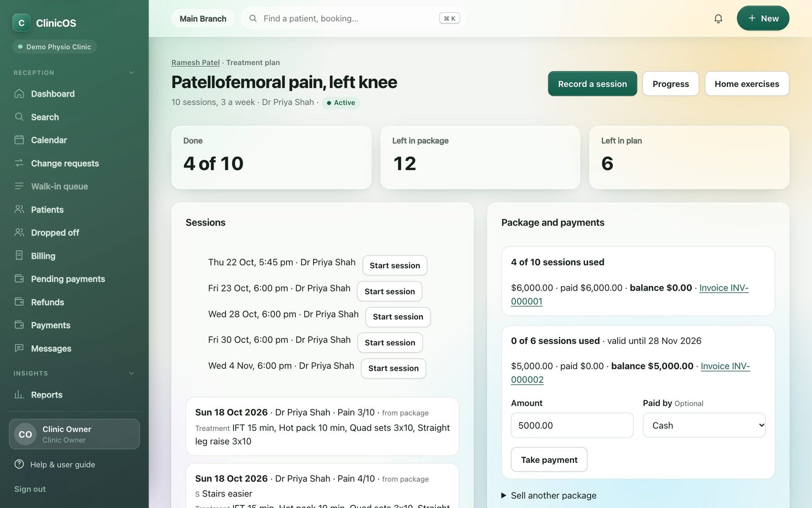Click the Reports bar chart icon

coord(19,394)
